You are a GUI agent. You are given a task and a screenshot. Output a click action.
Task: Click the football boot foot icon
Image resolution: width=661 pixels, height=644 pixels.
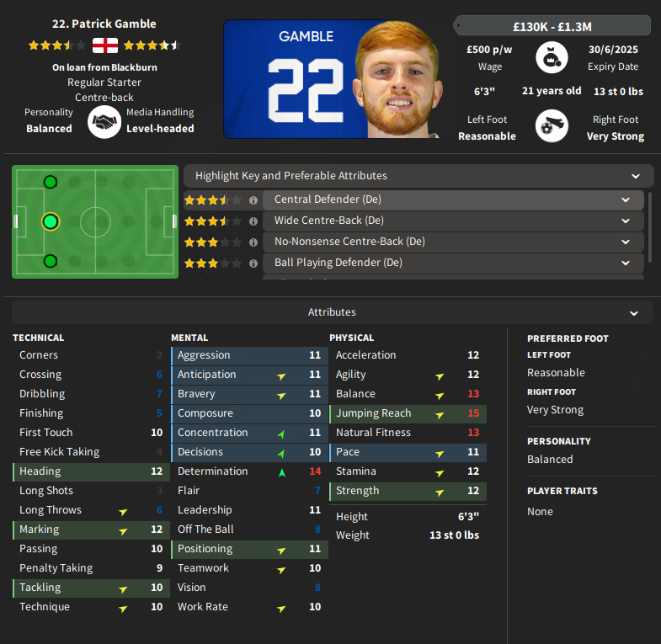(x=552, y=126)
